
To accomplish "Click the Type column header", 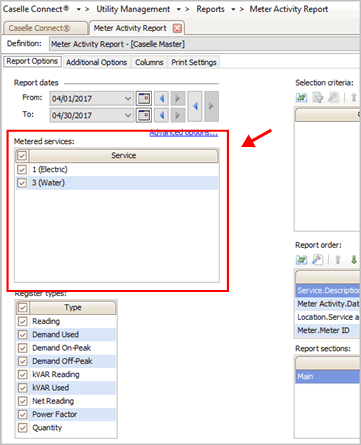I will pos(73,307).
